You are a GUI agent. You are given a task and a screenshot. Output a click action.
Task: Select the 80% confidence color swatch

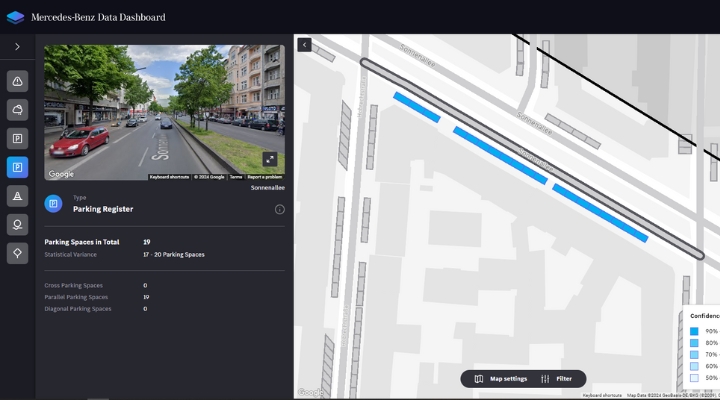[x=694, y=343]
